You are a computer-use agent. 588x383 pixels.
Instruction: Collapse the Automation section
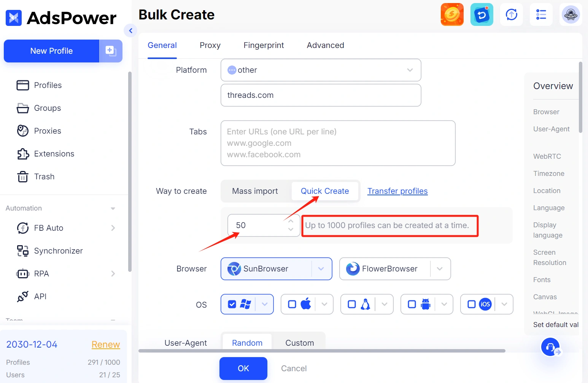click(x=113, y=208)
